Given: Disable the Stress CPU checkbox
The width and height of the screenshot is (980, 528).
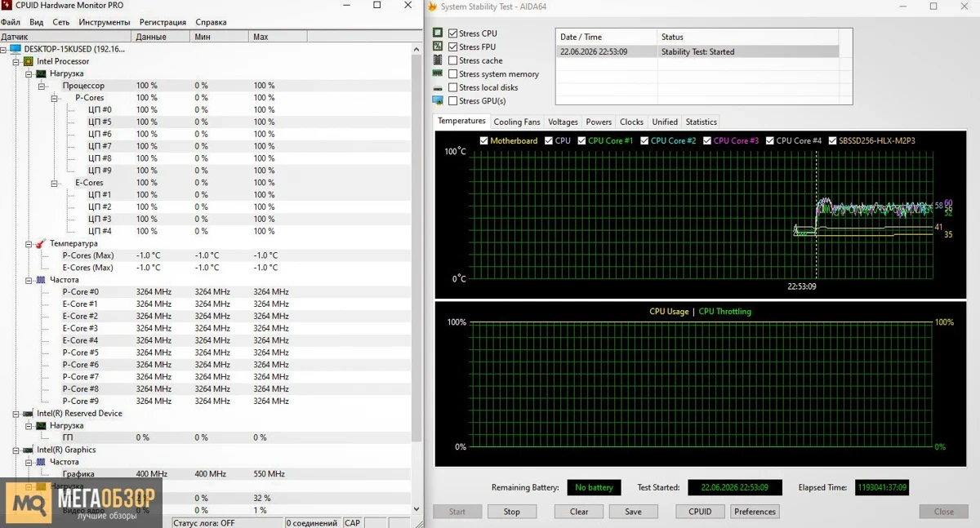Looking at the screenshot, I should (453, 33).
